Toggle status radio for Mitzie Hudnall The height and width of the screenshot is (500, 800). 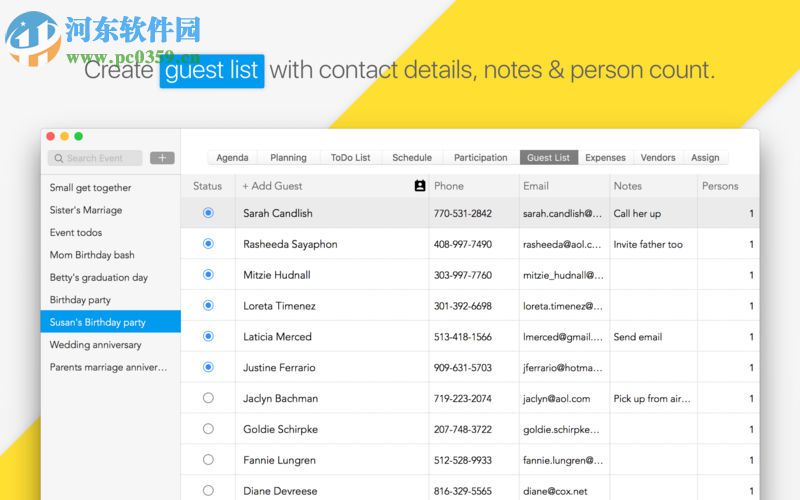(x=208, y=274)
